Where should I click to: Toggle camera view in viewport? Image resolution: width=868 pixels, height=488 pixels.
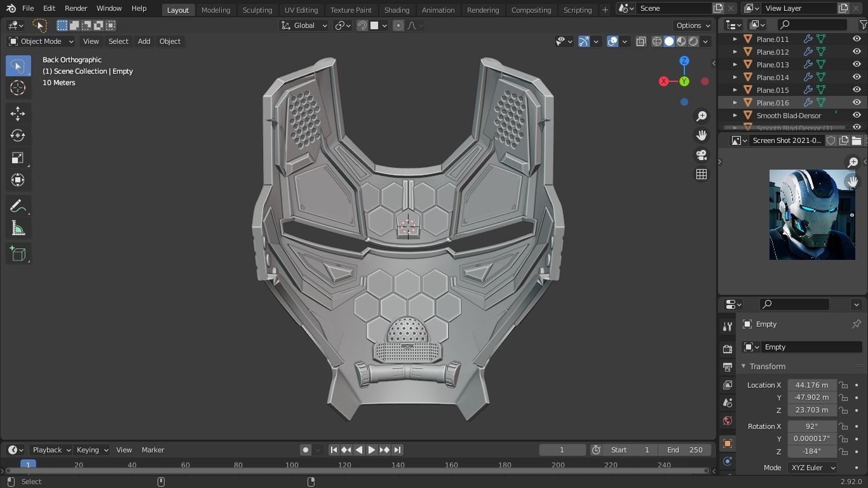[702, 155]
